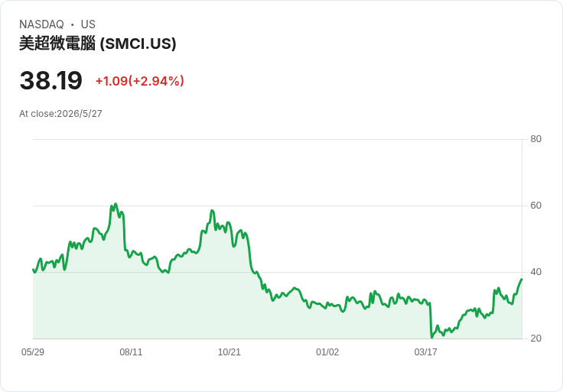Image resolution: width=563 pixels, height=392 pixels.
Task: Click the 40 value on price axis
Action: (535, 272)
